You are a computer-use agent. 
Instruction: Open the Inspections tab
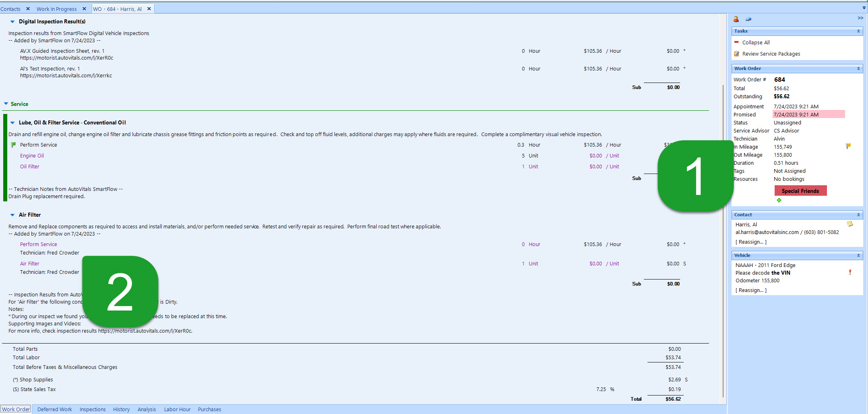[93, 409]
